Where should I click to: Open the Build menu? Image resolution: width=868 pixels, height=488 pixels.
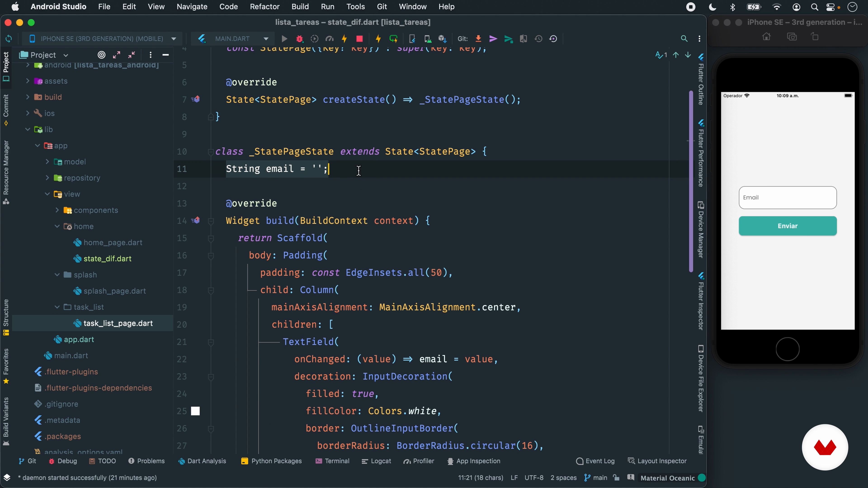pyautogui.click(x=300, y=7)
